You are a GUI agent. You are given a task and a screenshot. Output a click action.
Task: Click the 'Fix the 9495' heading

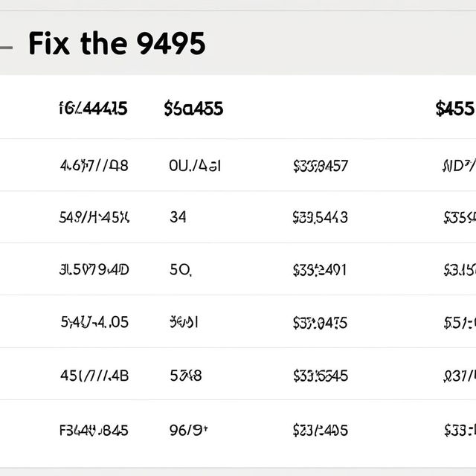(118, 43)
